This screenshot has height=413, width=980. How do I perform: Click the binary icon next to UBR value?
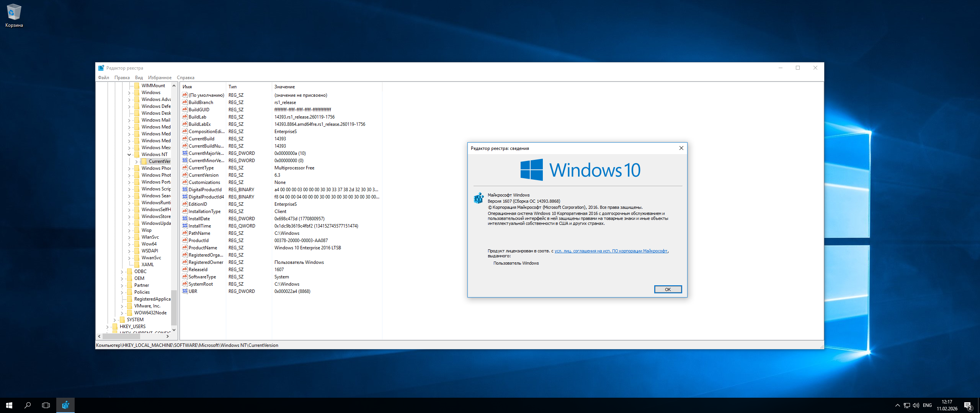[185, 291]
